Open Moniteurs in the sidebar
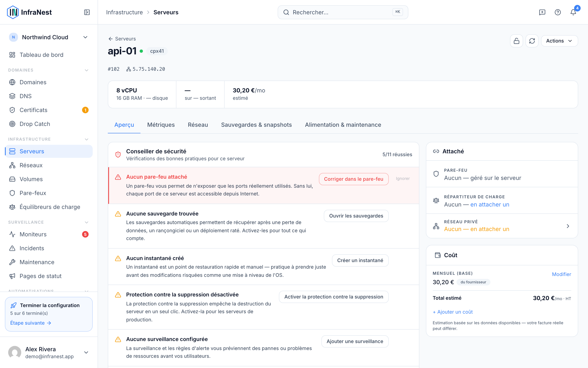The width and height of the screenshot is (588, 368). [x=49, y=234]
